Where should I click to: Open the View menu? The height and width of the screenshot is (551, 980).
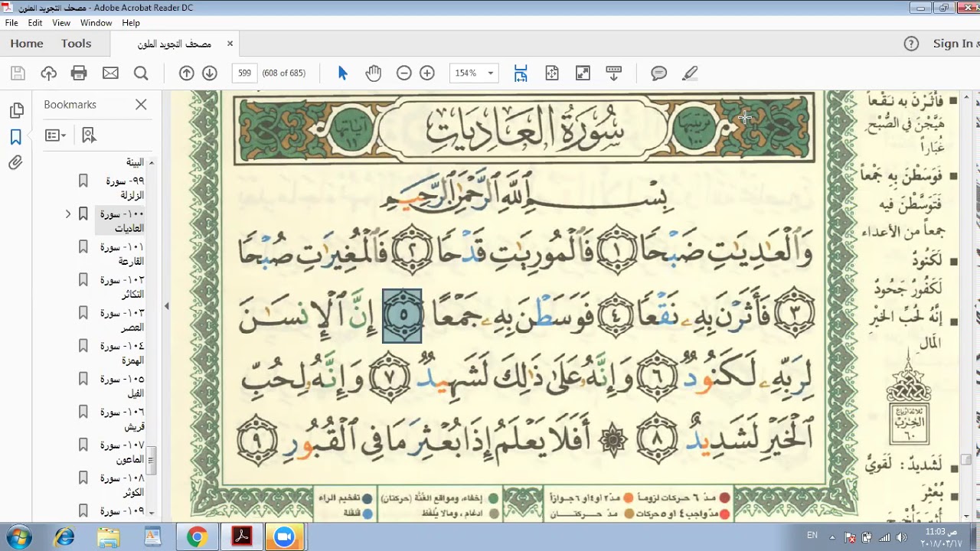click(61, 23)
